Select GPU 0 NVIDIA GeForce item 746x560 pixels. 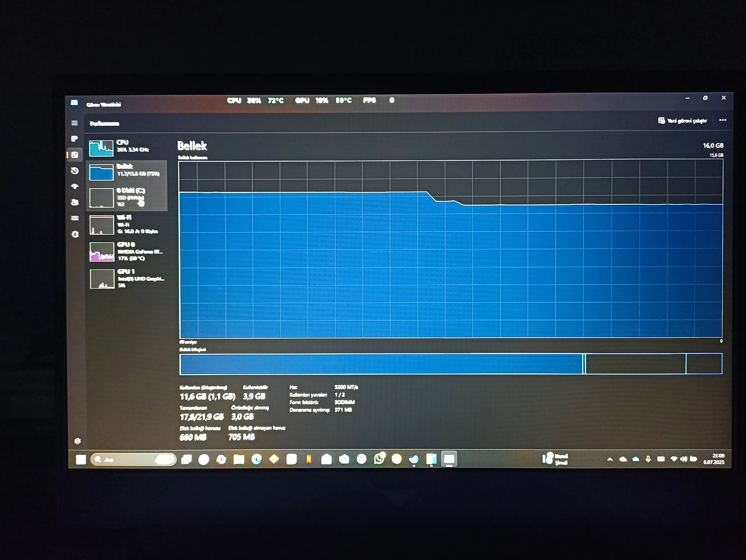pos(126,251)
